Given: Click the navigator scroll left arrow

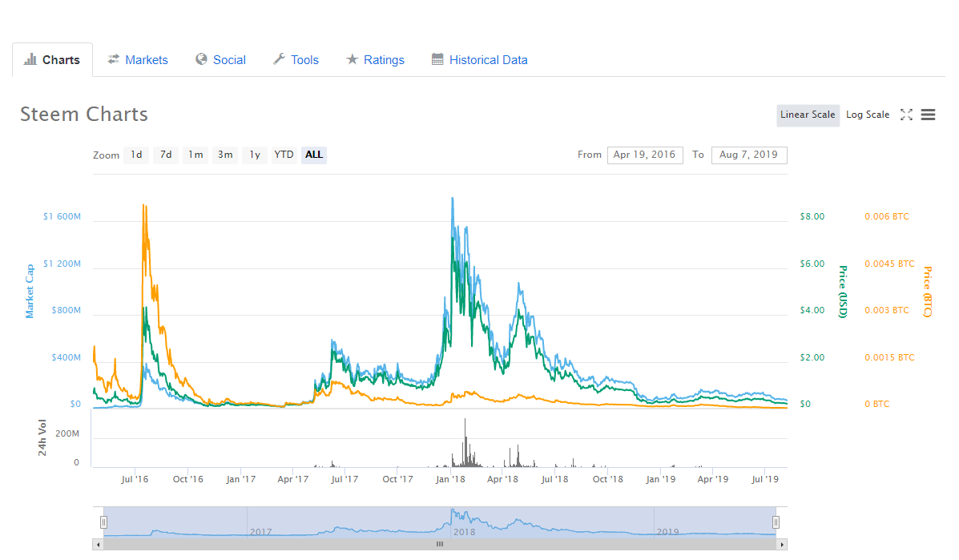Looking at the screenshot, I should point(98,544).
